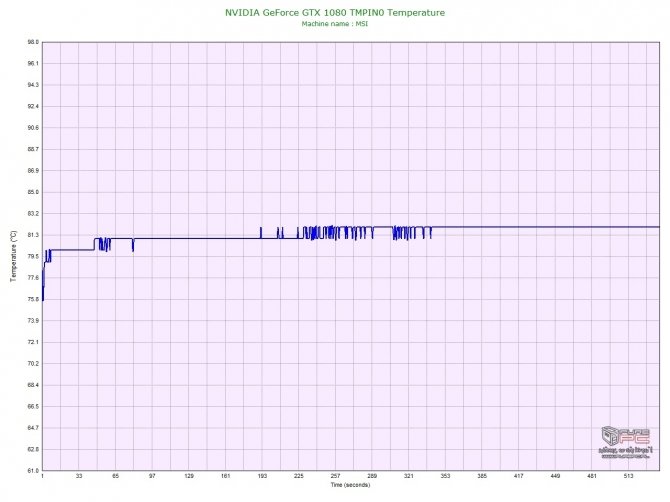Pick the 66.5 y-axis label
Screen dimensions: 670x502
click(33, 406)
